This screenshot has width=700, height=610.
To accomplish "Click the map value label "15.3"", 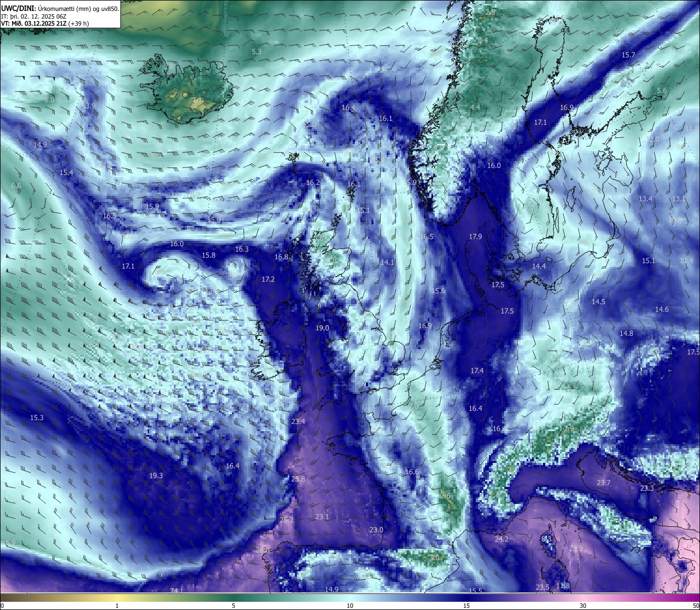I will tap(37, 418).
